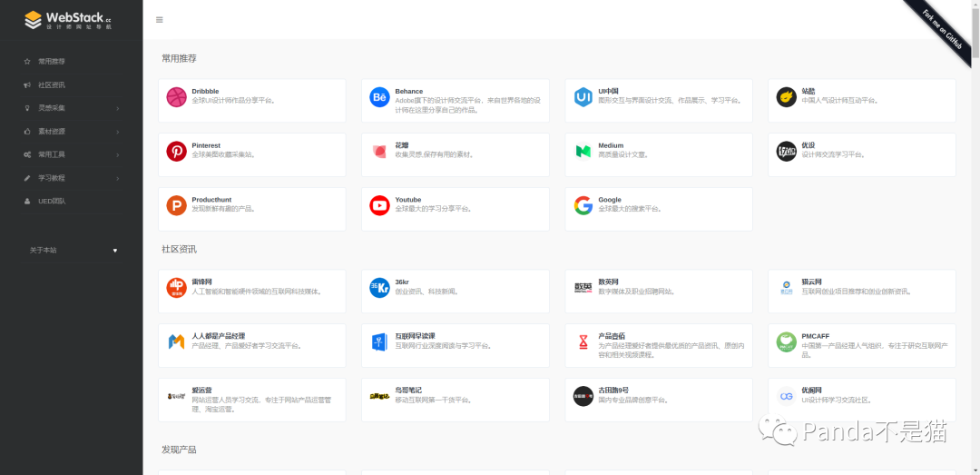Image resolution: width=980 pixels, height=475 pixels.
Task: Click the 优阁网 logo icon
Action: tap(786, 396)
